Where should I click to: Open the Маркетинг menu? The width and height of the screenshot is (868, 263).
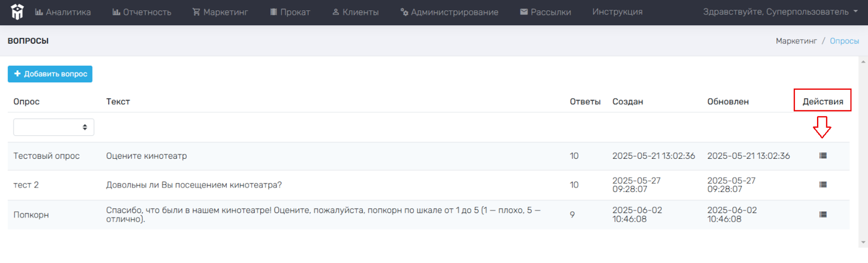pyautogui.click(x=220, y=12)
